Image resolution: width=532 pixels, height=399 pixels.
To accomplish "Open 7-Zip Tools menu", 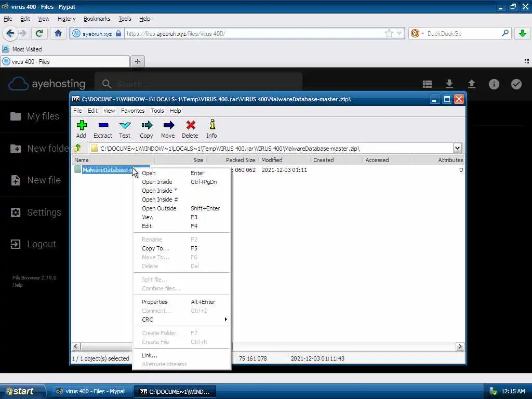I will point(157,111).
